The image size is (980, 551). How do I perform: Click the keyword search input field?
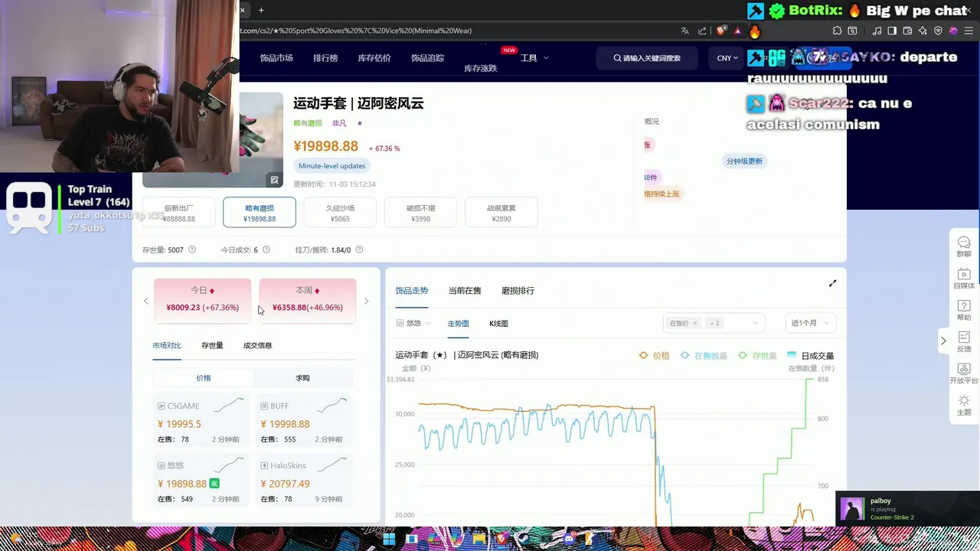[648, 58]
